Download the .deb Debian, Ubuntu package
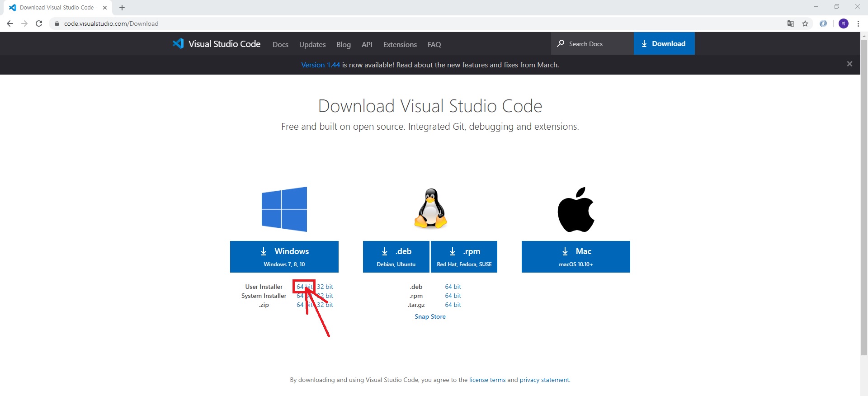The height and width of the screenshot is (396, 868). 396,257
